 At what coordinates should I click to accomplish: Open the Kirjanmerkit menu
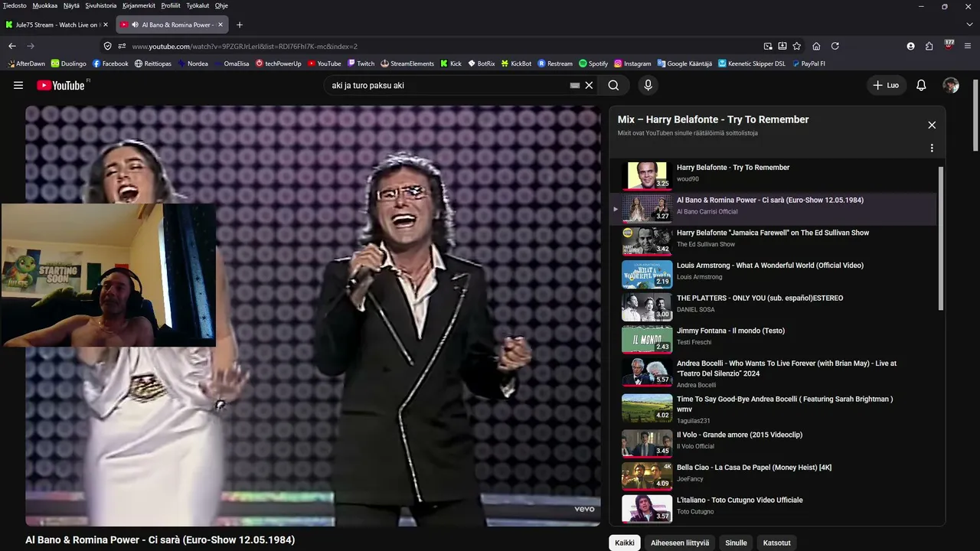[139, 5]
